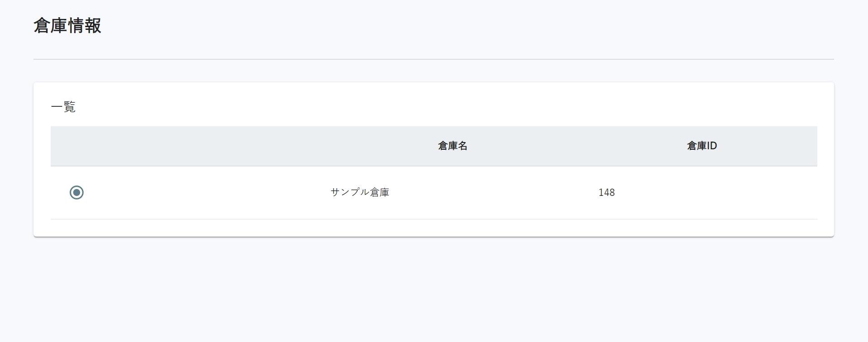This screenshot has width=868, height=342.
Task: Click the bottom border line of the warehouse row
Action: click(x=434, y=219)
